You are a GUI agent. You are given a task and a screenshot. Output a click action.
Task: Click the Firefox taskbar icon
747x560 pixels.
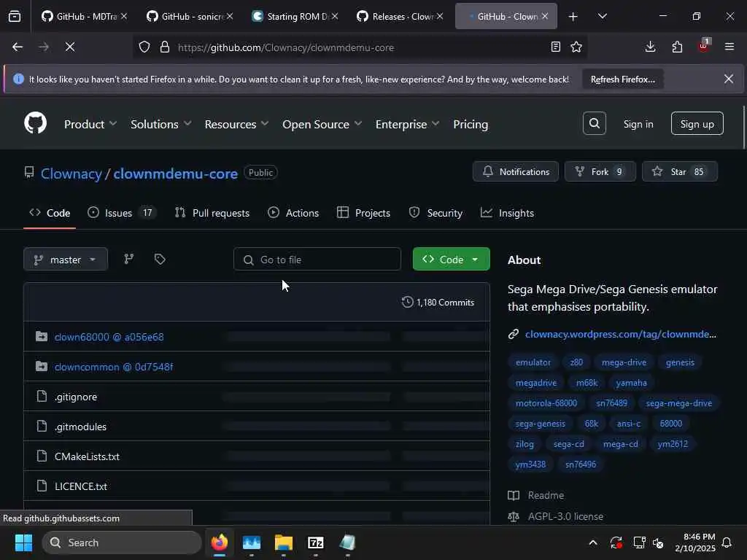point(220,542)
